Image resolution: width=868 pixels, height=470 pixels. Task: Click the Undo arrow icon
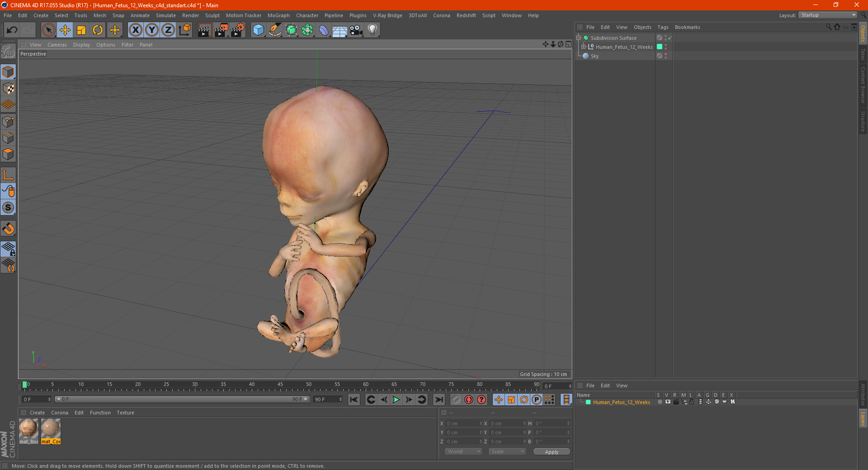(x=12, y=30)
